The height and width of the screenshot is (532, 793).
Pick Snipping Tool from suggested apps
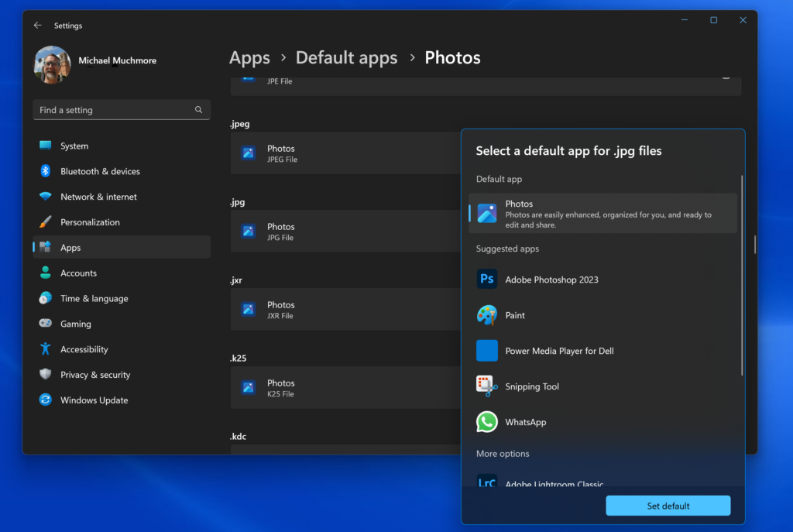(x=532, y=386)
